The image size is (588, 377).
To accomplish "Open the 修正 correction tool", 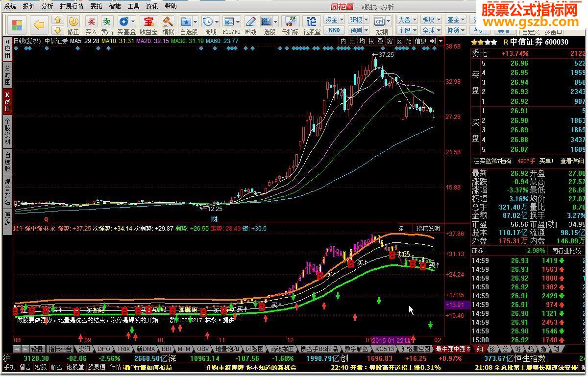I will (73, 24).
